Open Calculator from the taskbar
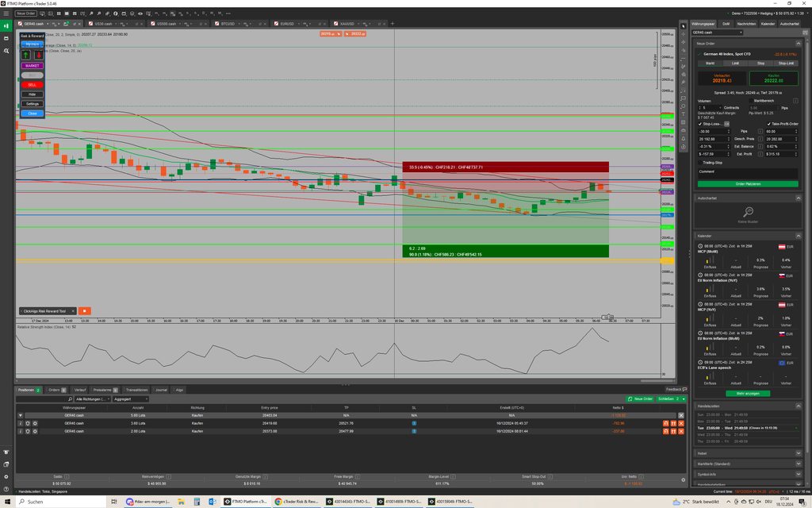Viewport: 812px width, 508px height. pyautogui.click(x=197, y=502)
